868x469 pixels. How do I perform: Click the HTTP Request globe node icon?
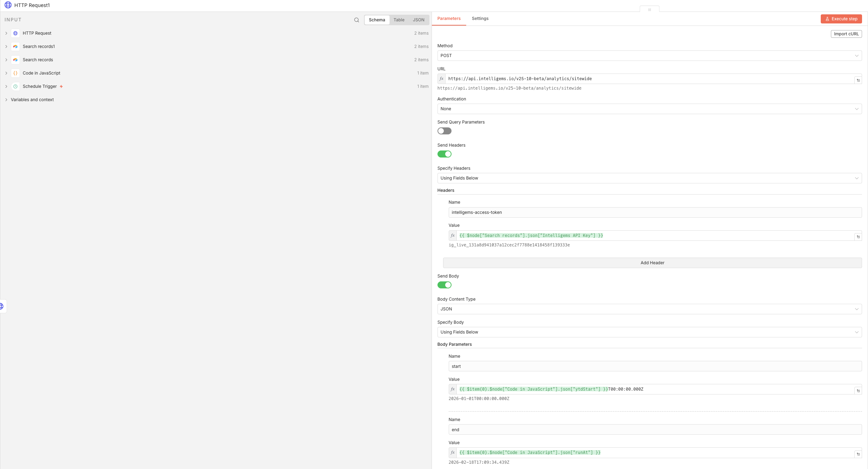15,33
